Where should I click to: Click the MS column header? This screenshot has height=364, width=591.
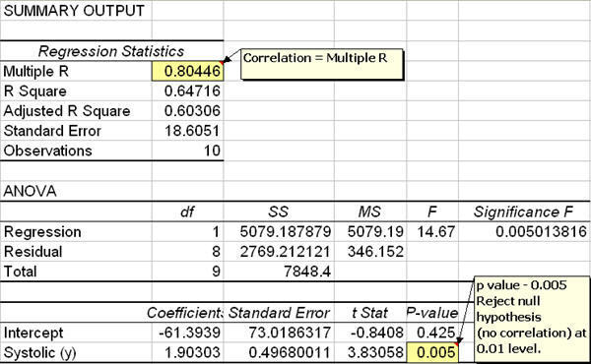(370, 212)
